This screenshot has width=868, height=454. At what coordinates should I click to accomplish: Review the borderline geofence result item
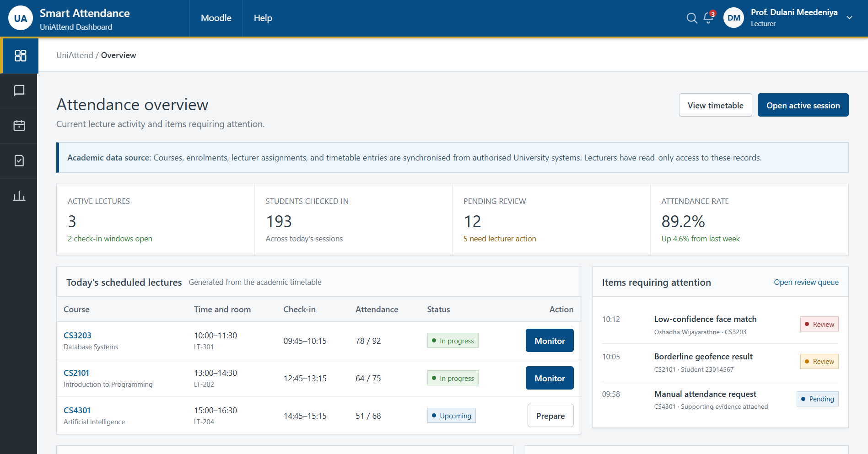click(x=819, y=362)
